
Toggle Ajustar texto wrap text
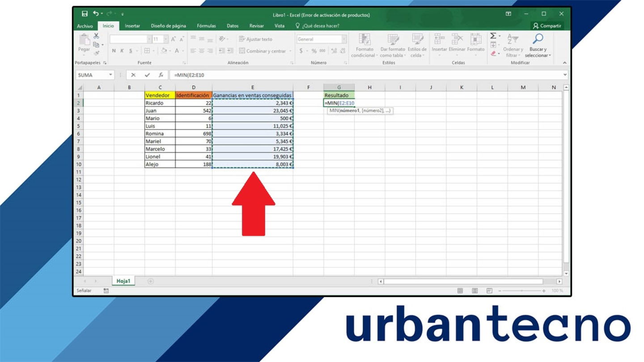click(255, 39)
